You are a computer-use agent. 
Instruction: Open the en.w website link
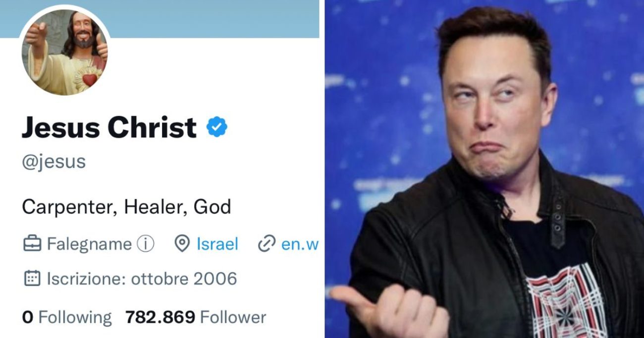point(300,244)
